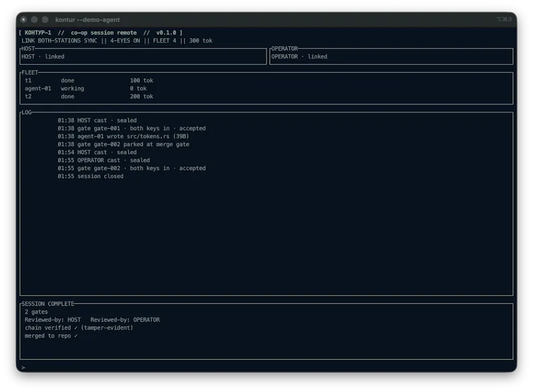The height and width of the screenshot is (392, 533).
Task: Click the keyboard shortcut indicator in title bar
Action: click(x=504, y=19)
